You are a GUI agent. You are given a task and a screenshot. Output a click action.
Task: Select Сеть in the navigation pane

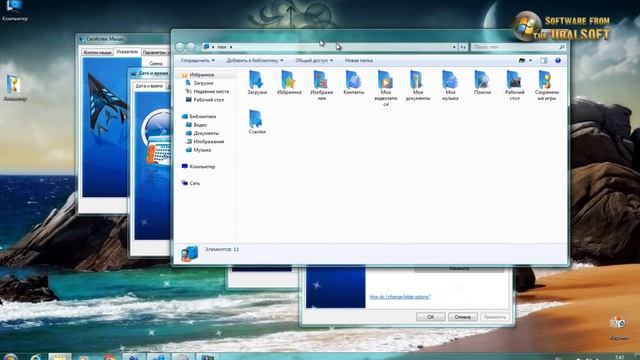click(x=195, y=183)
